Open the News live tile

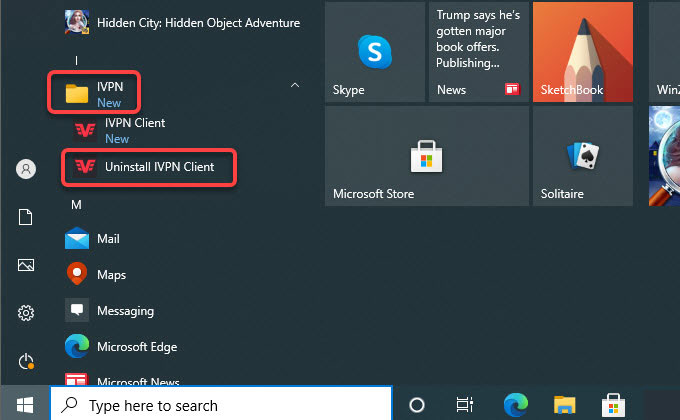(x=478, y=52)
